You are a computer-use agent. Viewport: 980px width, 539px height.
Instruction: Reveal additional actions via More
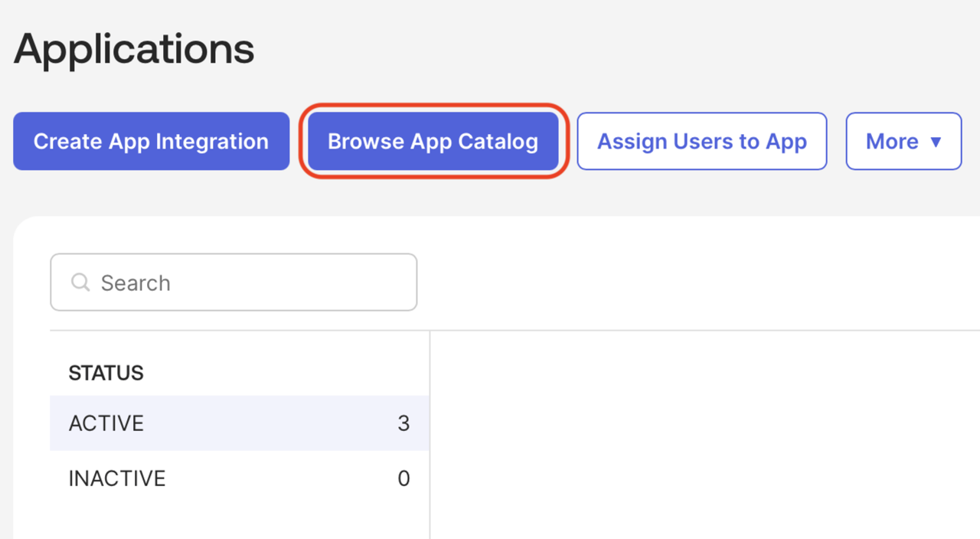903,141
